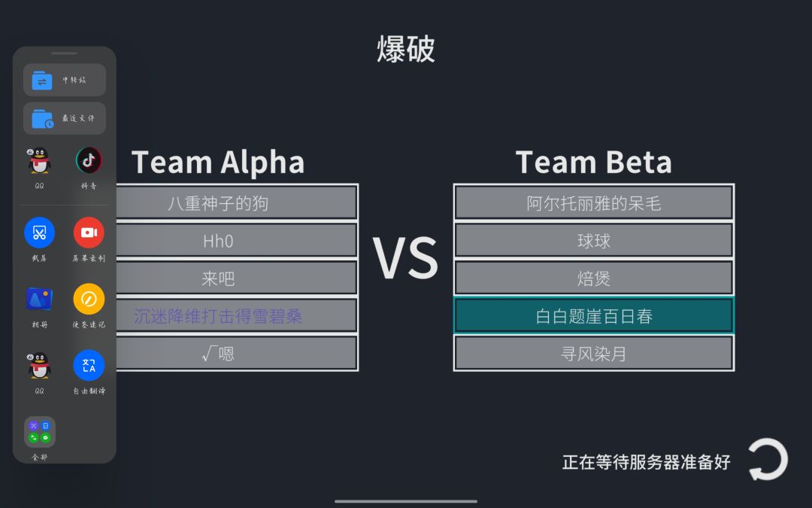Select player 沉迷降维打击得雪碧桑

coord(237,315)
